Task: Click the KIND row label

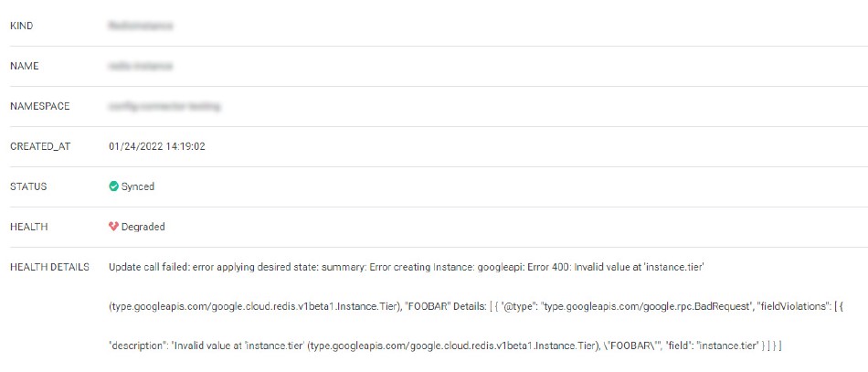Action: click(x=21, y=26)
